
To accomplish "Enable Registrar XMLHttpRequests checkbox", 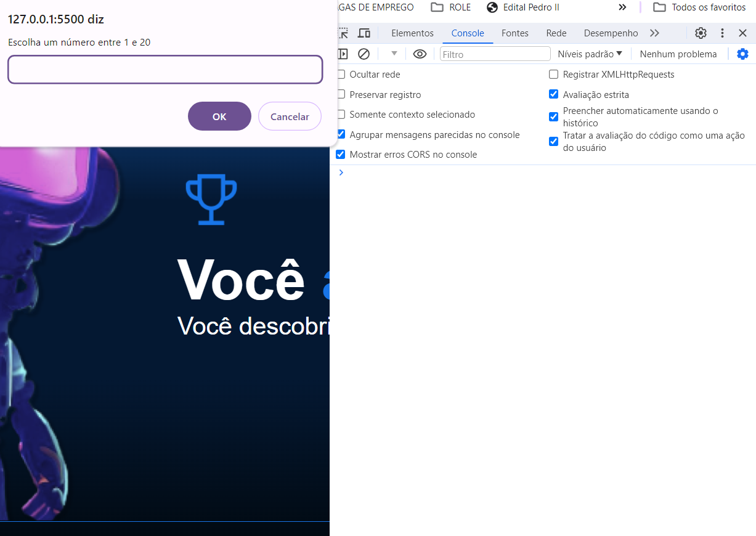I will tap(553, 75).
